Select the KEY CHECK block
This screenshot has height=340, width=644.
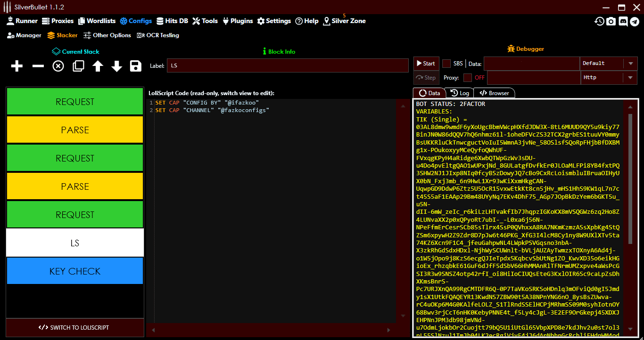pos(75,271)
